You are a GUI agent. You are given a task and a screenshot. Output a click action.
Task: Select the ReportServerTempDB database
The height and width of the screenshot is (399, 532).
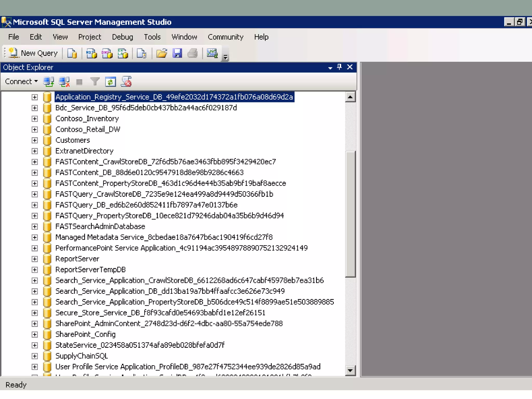[x=90, y=270]
